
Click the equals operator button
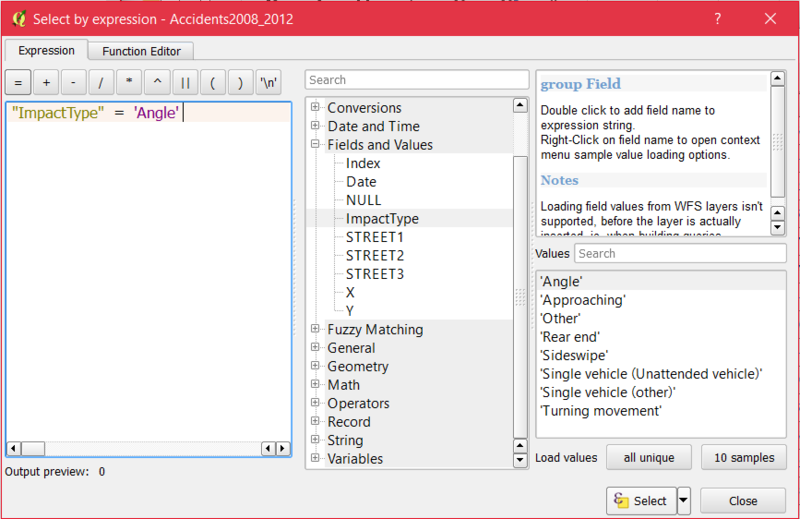[18, 83]
